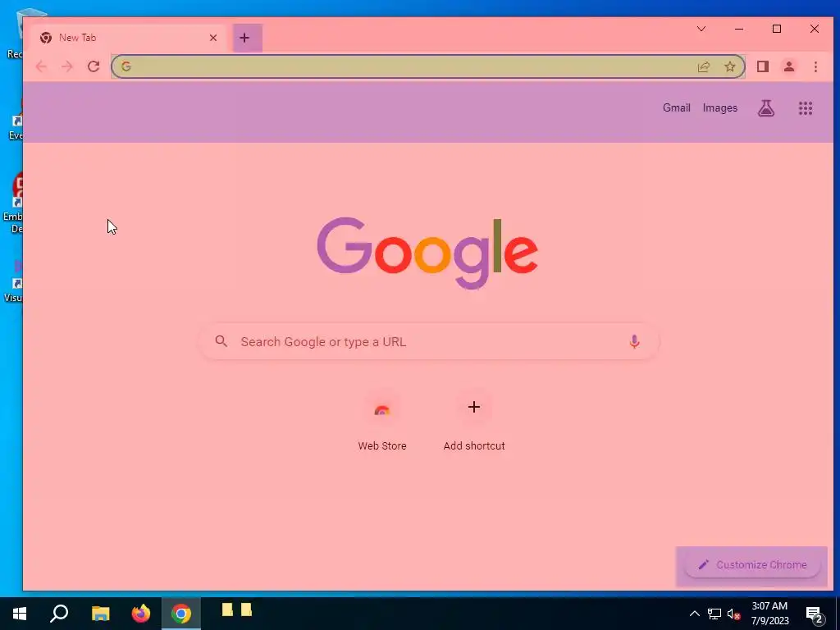Go forward with the forward arrow
840x630 pixels.
[x=67, y=66]
